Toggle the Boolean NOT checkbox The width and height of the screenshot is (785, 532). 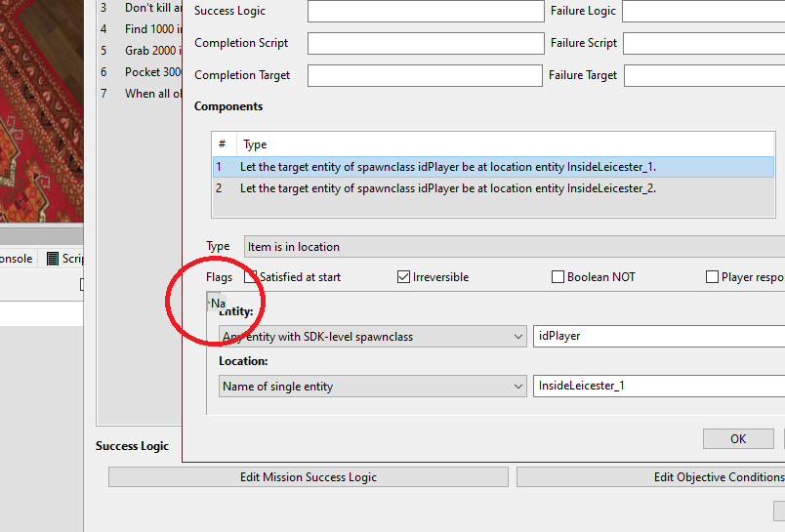[558, 277]
